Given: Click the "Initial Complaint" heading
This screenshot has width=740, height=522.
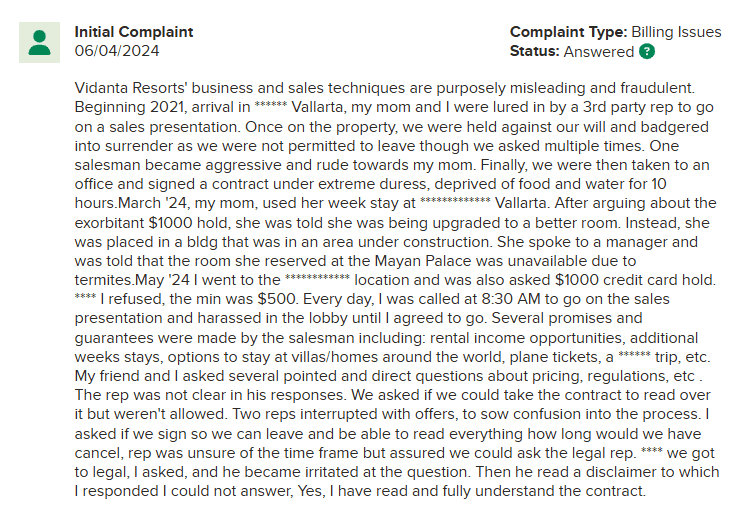Looking at the screenshot, I should [134, 32].
